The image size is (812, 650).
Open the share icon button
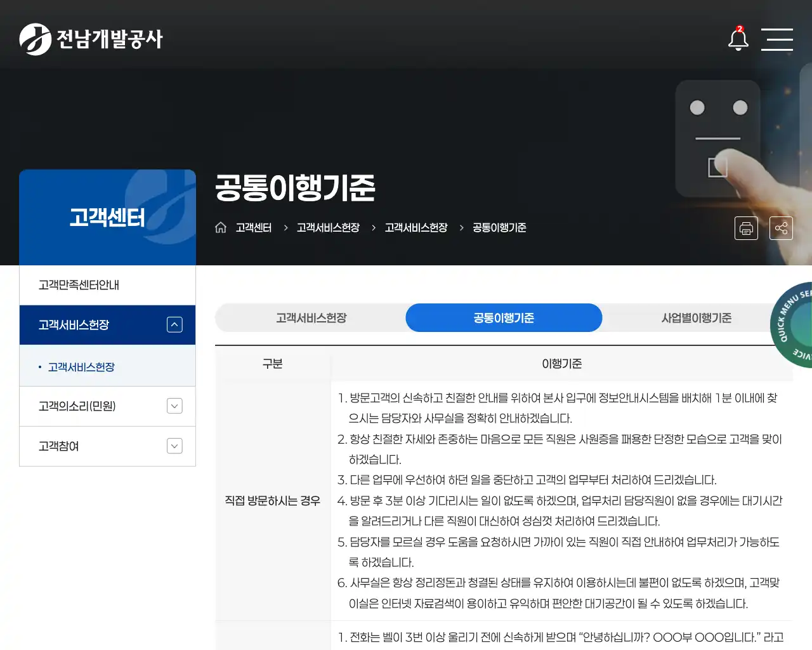(x=781, y=228)
